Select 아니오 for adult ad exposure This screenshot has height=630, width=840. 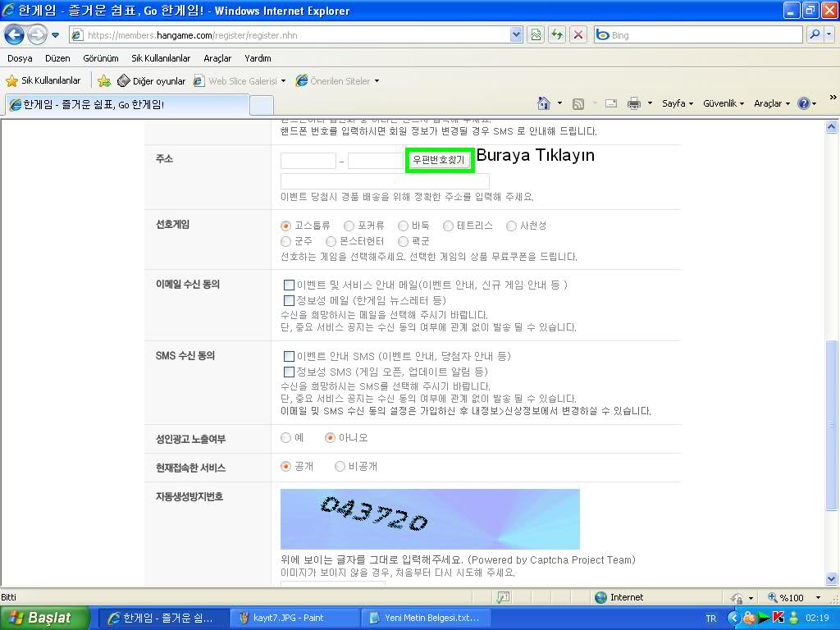pyautogui.click(x=331, y=438)
